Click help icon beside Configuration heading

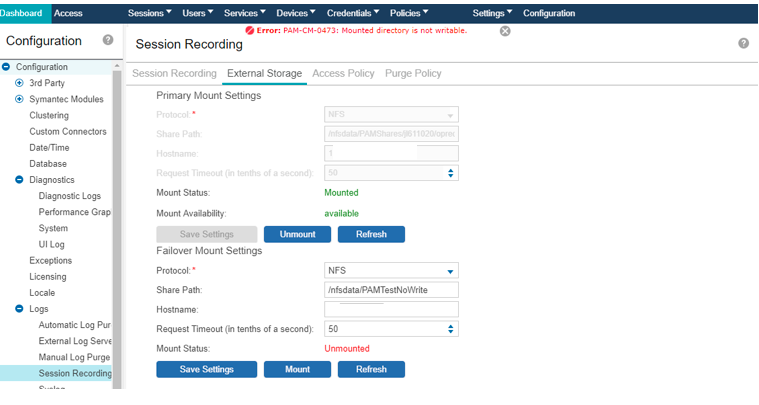coord(108,41)
